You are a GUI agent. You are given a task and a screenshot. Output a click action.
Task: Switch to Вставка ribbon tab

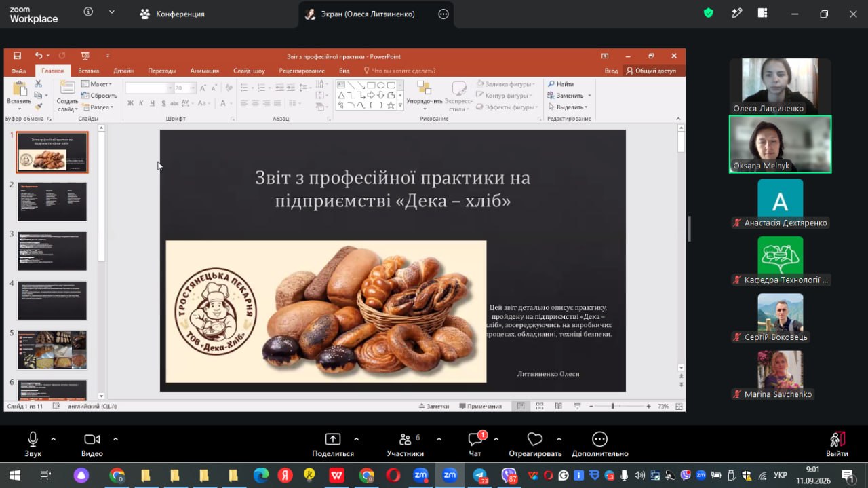click(x=88, y=71)
